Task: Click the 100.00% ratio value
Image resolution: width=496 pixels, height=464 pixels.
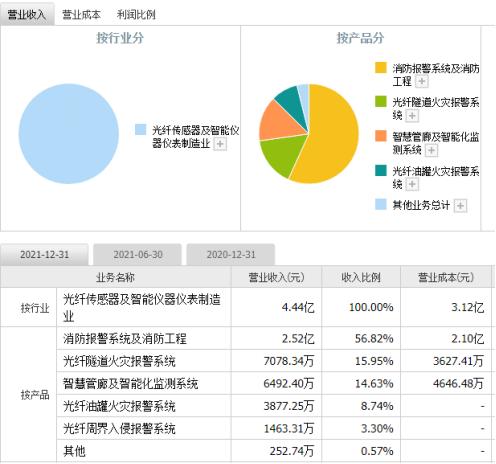Action: 371,307
